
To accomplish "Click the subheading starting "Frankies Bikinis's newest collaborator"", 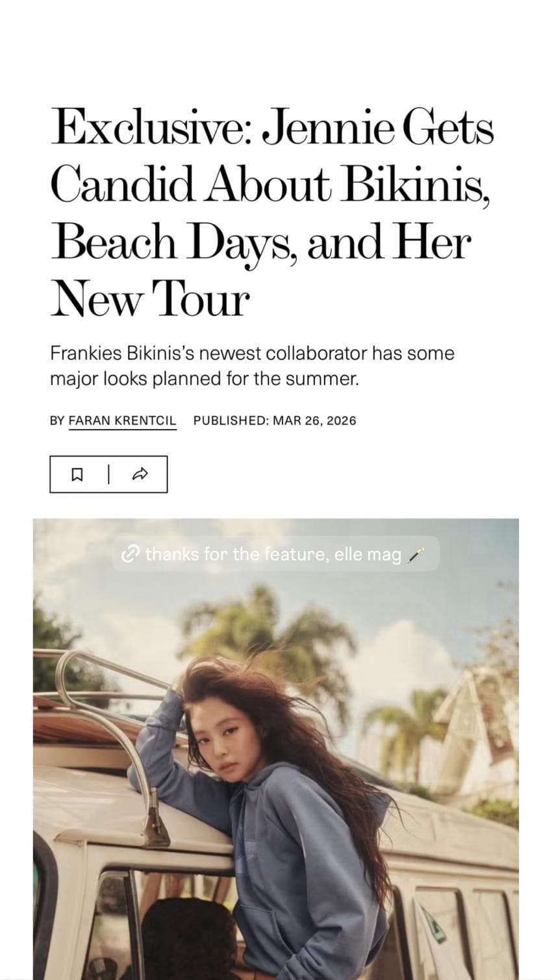I will pos(252,366).
